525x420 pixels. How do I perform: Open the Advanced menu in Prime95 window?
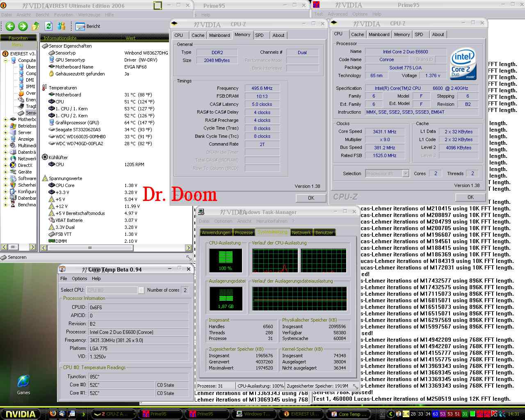(x=338, y=14)
